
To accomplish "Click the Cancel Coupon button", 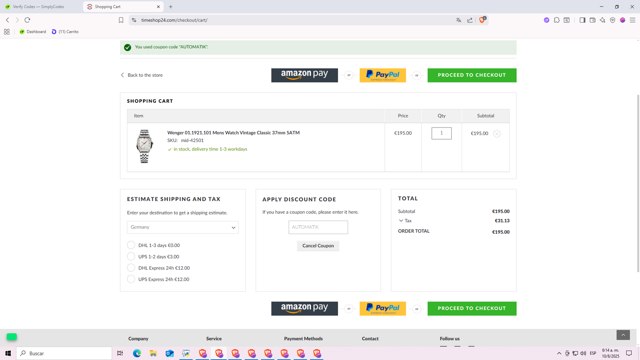I will pos(318,246).
